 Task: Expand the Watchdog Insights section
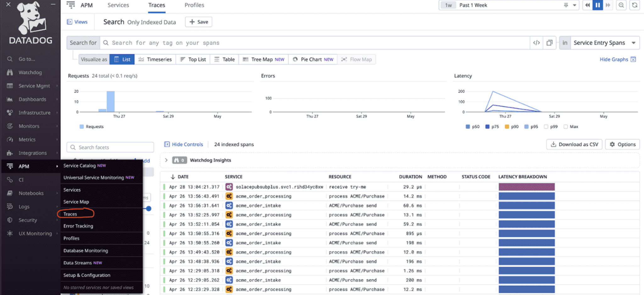coord(166,160)
